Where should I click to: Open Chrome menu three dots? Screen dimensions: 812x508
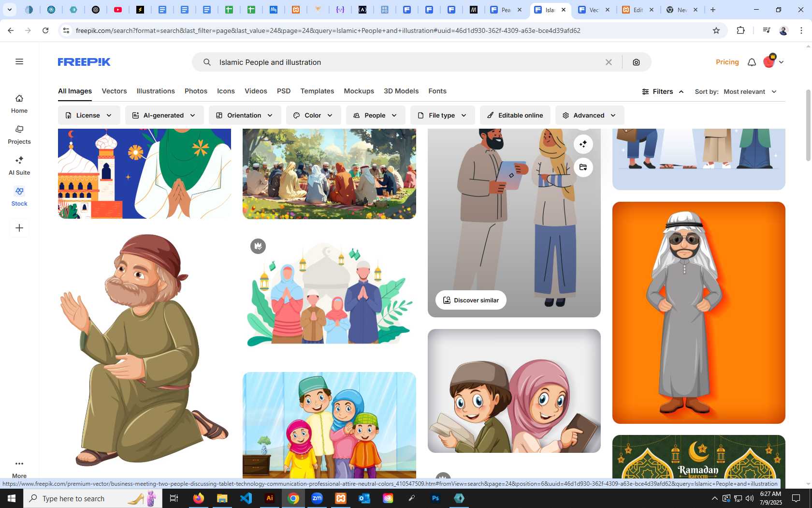(x=801, y=30)
